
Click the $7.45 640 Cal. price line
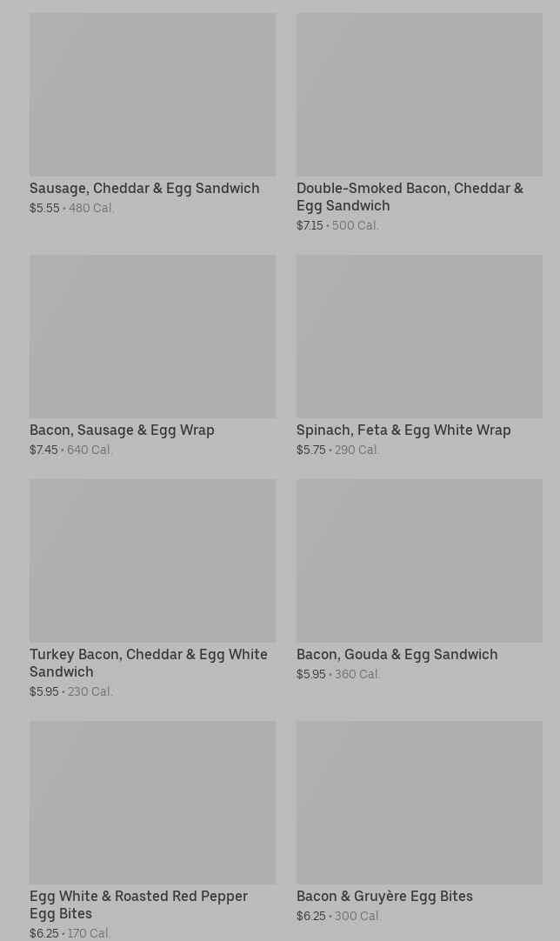point(71,450)
